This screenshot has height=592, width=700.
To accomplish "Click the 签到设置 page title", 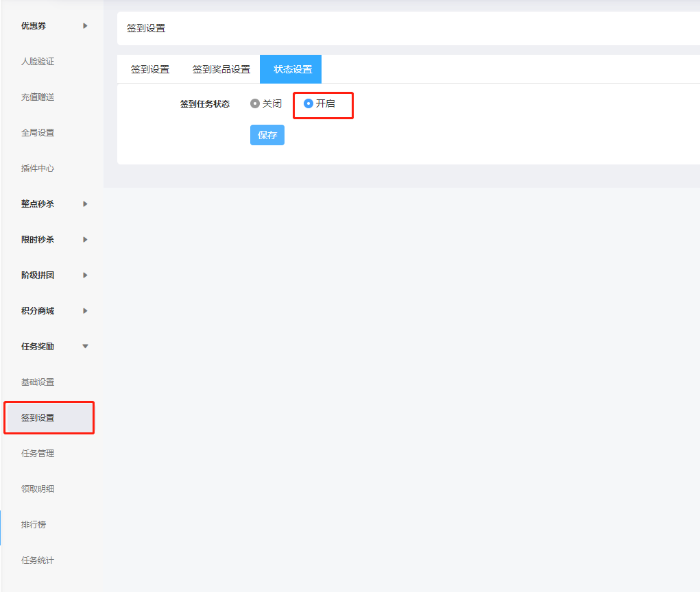I will [146, 28].
